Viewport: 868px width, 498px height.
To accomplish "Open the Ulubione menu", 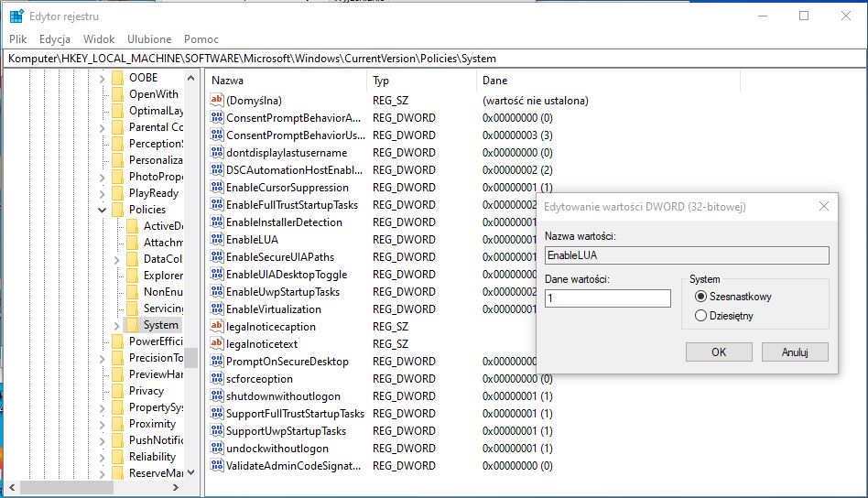I will [x=149, y=39].
